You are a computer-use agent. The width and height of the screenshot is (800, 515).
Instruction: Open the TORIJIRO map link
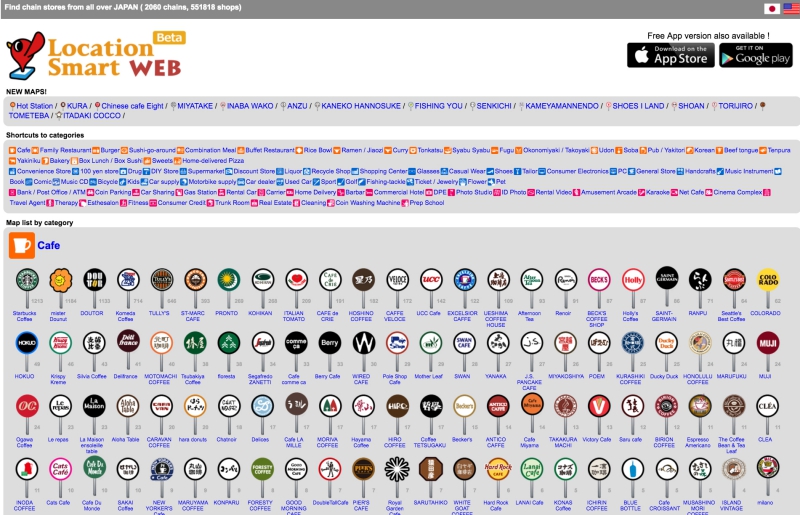735,106
